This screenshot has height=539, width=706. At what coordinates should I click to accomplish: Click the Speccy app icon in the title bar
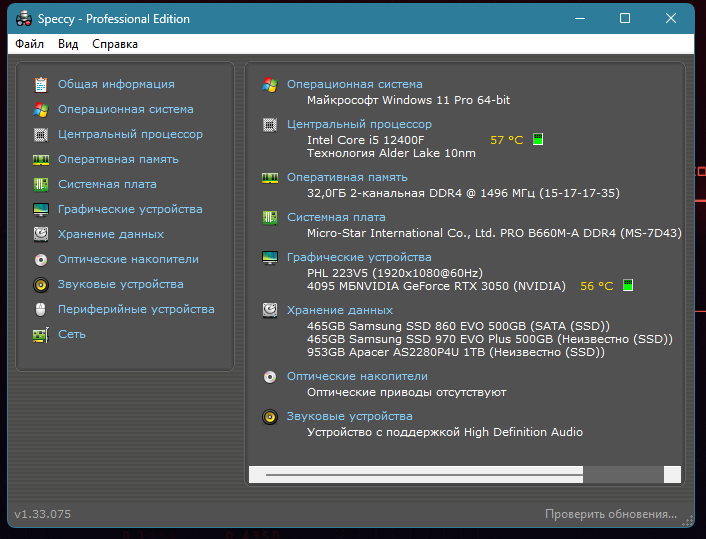[24, 19]
